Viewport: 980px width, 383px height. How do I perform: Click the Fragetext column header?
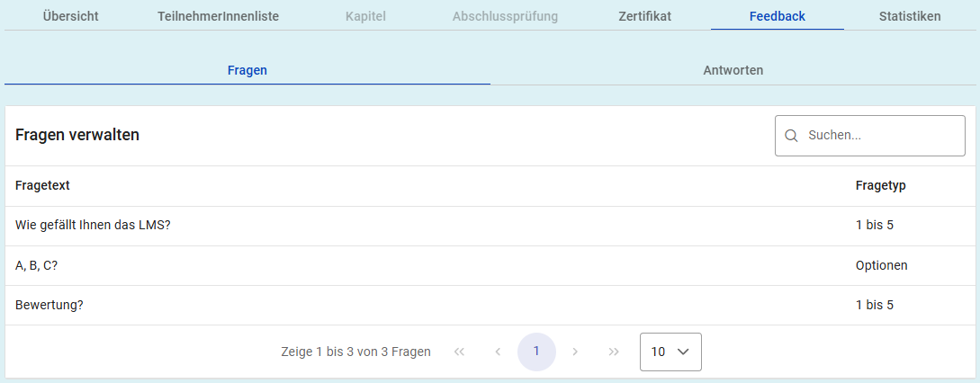coord(42,186)
